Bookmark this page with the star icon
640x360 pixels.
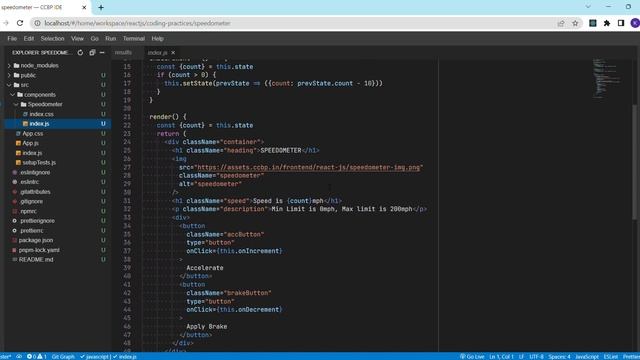click(x=575, y=23)
